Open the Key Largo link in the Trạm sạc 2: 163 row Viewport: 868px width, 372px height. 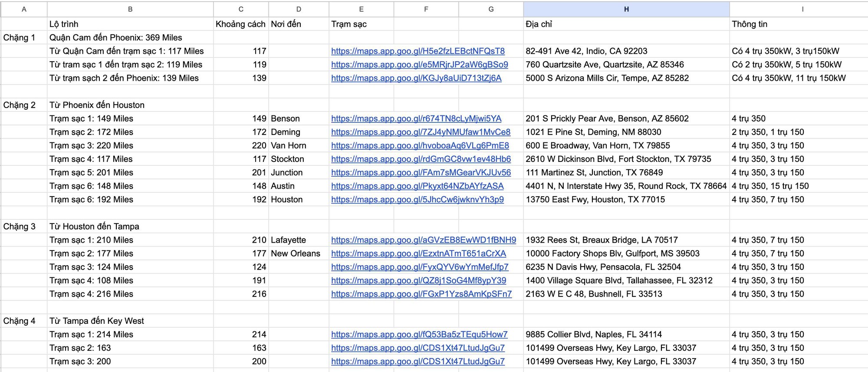[418, 348]
